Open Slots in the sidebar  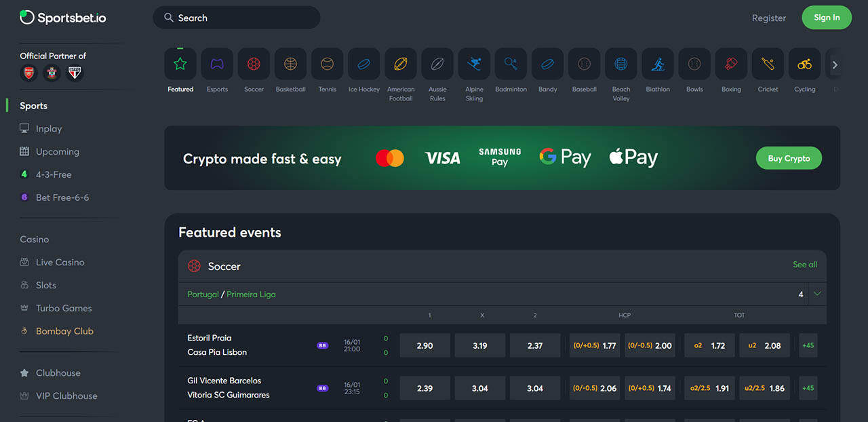click(x=38, y=286)
